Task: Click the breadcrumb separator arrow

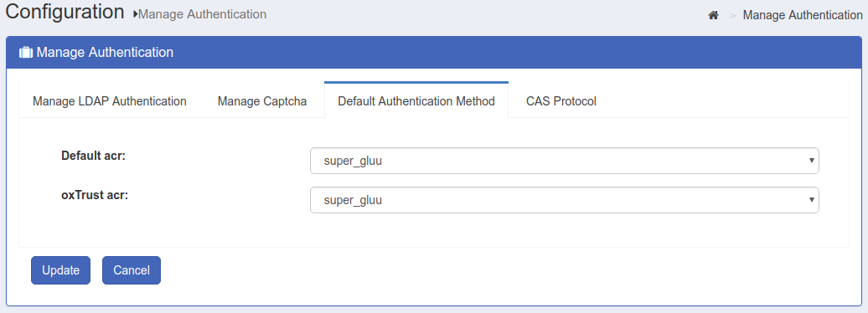Action: pos(733,16)
